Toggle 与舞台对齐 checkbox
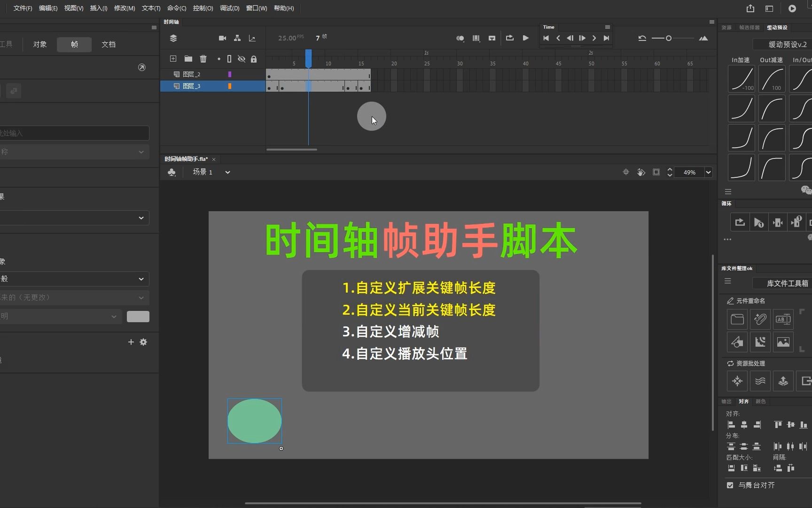Viewport: 812px width, 508px height. click(730, 485)
